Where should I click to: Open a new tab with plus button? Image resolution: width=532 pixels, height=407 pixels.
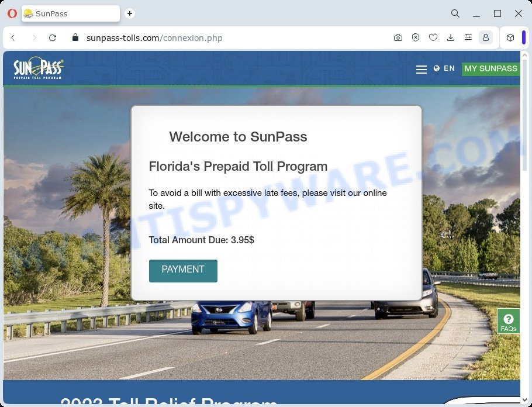coord(130,13)
